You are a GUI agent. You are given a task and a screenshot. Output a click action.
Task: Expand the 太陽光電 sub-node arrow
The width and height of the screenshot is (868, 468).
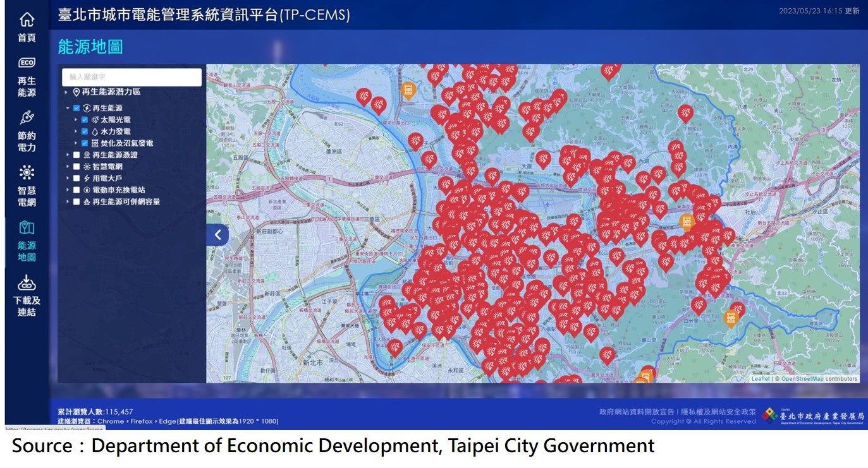point(76,120)
